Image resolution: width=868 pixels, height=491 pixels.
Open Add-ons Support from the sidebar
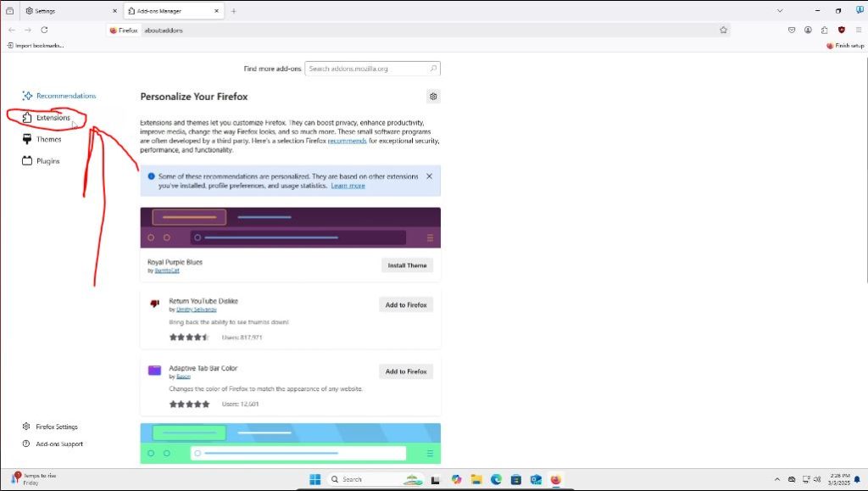pyautogui.click(x=52, y=444)
